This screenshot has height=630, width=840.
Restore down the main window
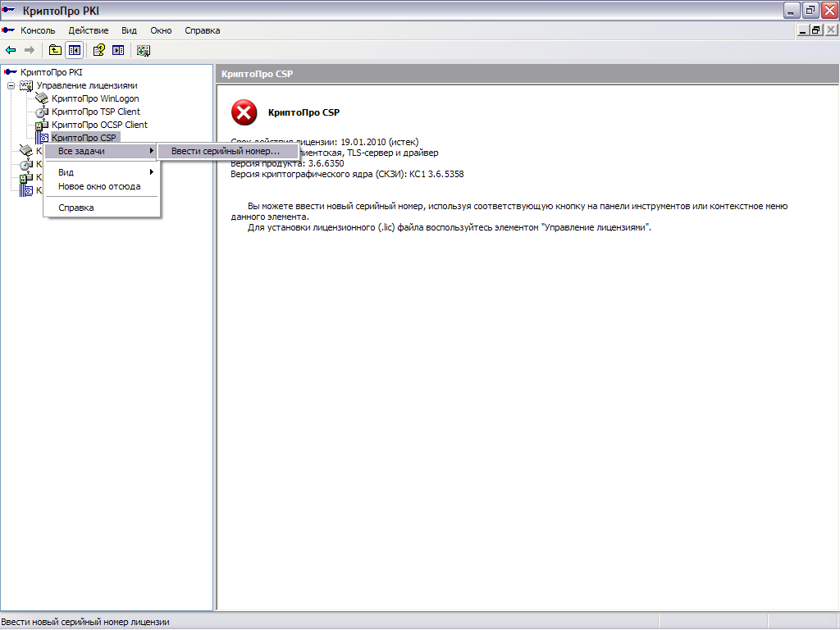pos(810,10)
